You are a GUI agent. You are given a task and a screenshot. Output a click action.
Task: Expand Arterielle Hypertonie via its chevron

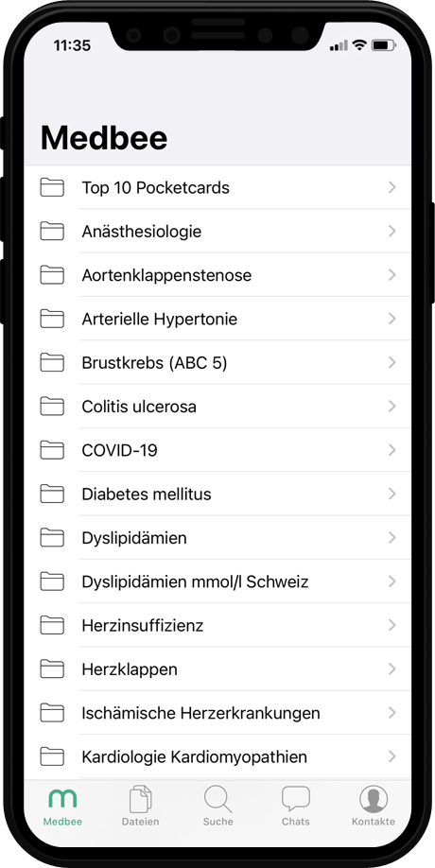tap(392, 319)
